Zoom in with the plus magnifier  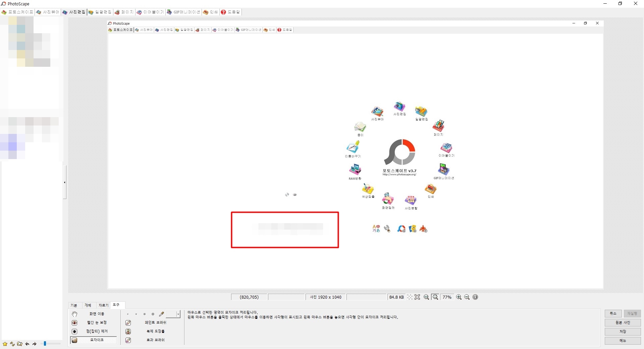459,297
